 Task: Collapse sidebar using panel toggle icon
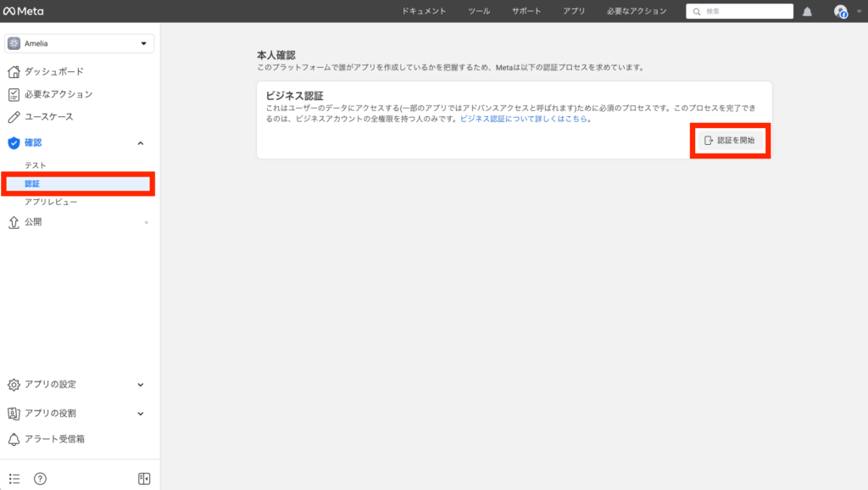[x=144, y=478]
